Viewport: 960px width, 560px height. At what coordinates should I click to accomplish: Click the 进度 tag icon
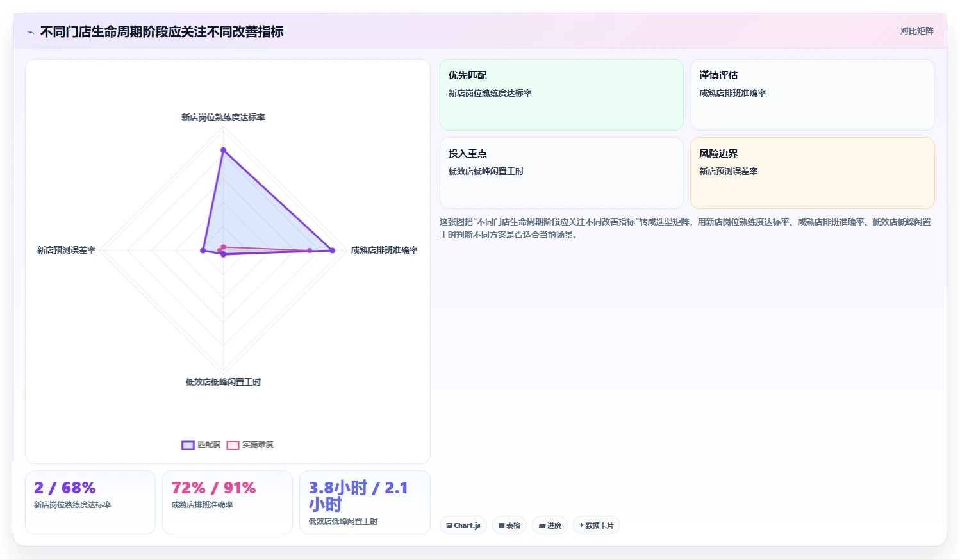(x=542, y=525)
